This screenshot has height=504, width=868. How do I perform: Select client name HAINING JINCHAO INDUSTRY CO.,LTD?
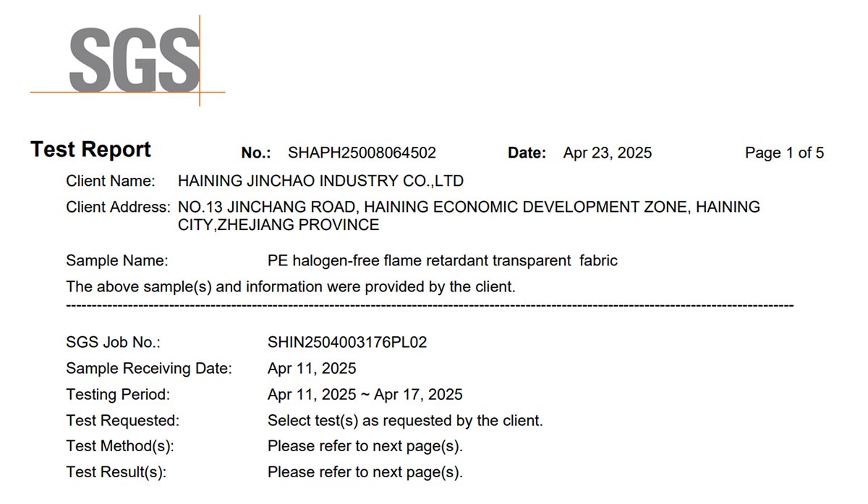tap(320, 181)
